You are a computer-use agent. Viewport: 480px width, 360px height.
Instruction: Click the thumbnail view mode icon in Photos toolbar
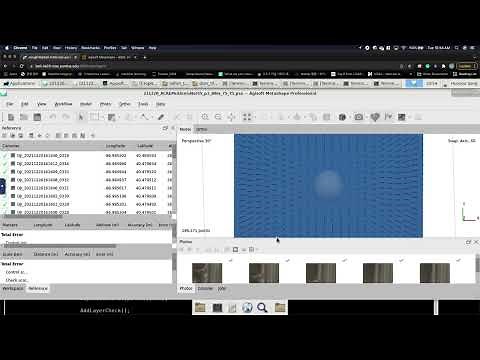[x=252, y=249]
